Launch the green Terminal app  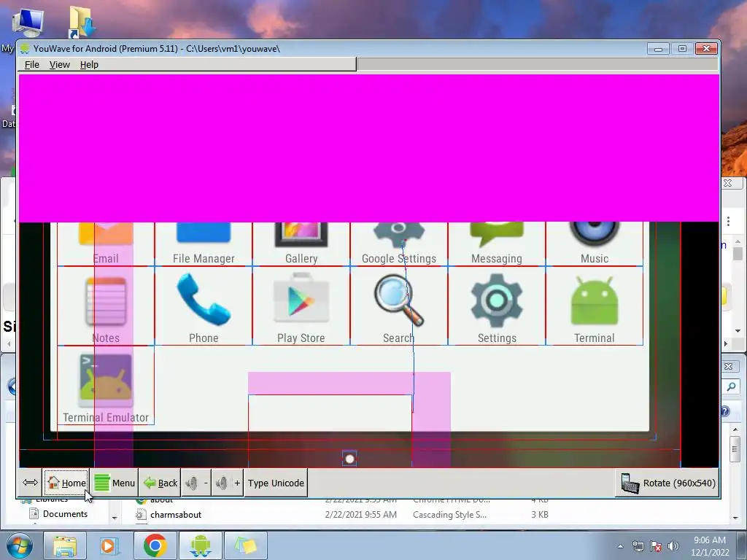click(594, 300)
